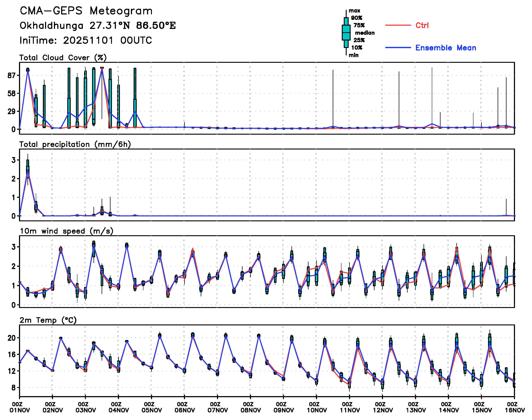Image resolution: width=532 pixels, height=420 pixels.
Task: Click the 20 tick on temperature axis
Action: [12, 338]
